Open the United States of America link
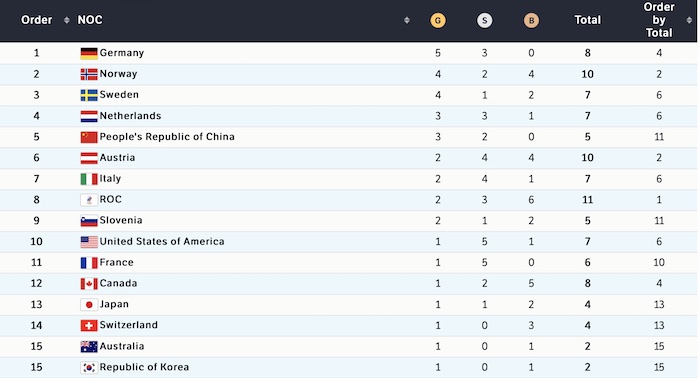 click(162, 241)
